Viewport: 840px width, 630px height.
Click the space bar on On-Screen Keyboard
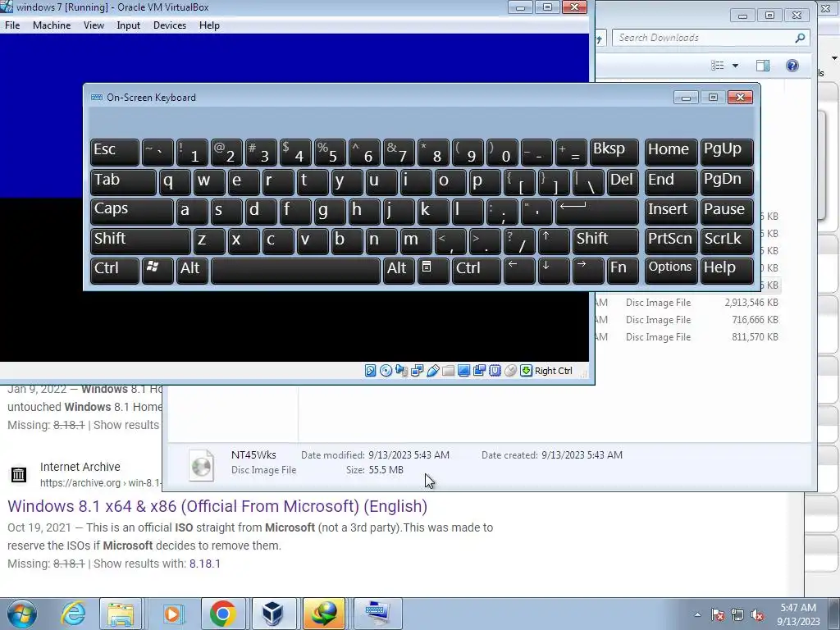pos(295,270)
